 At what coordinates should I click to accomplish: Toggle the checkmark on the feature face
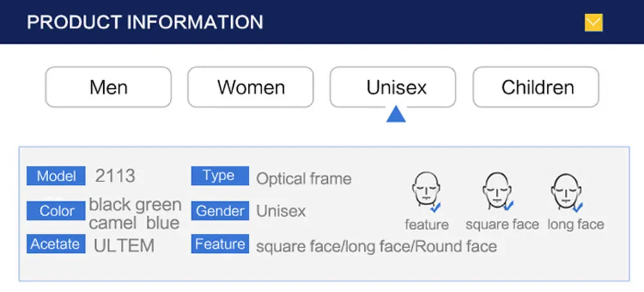click(x=435, y=207)
